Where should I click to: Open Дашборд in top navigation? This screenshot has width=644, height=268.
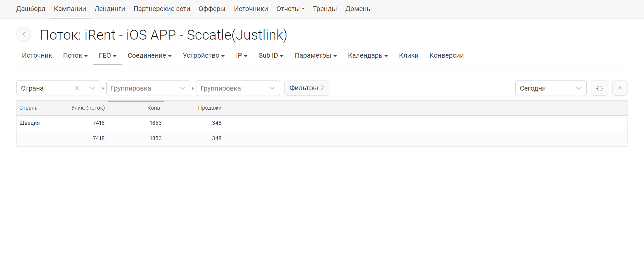[31, 9]
